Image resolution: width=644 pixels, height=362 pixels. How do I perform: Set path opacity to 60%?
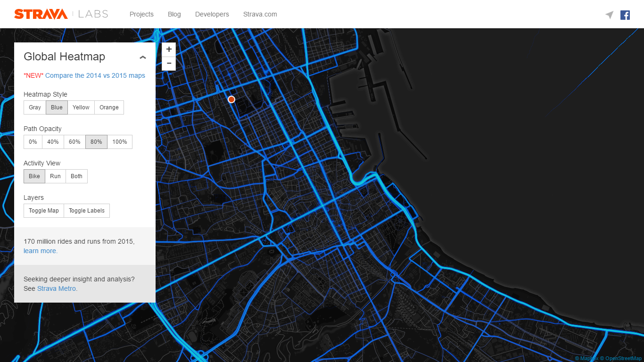pos(75,142)
